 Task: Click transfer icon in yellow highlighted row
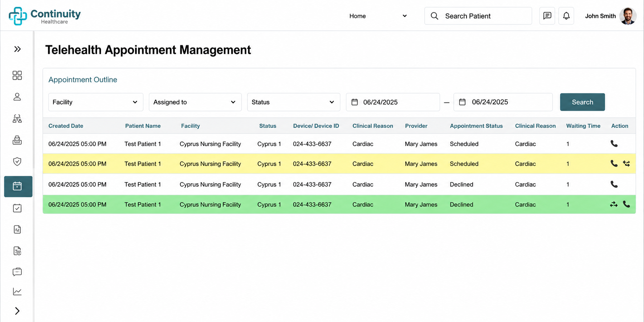coord(627,164)
